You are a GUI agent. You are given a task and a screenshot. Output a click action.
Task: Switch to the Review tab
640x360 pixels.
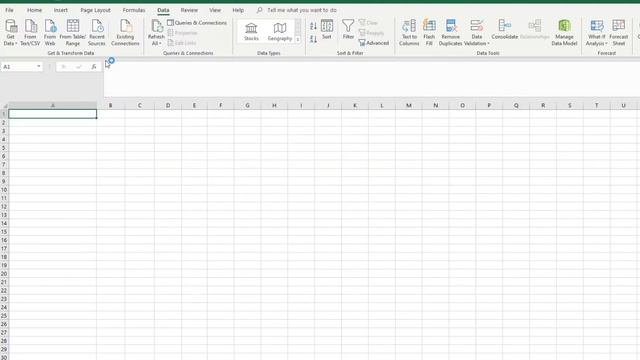[x=189, y=10]
